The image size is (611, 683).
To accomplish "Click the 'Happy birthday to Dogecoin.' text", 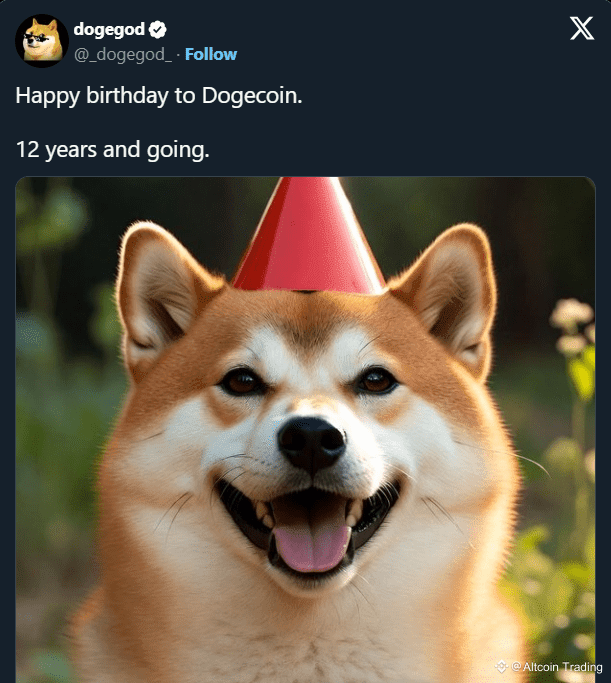I will pyautogui.click(x=159, y=96).
